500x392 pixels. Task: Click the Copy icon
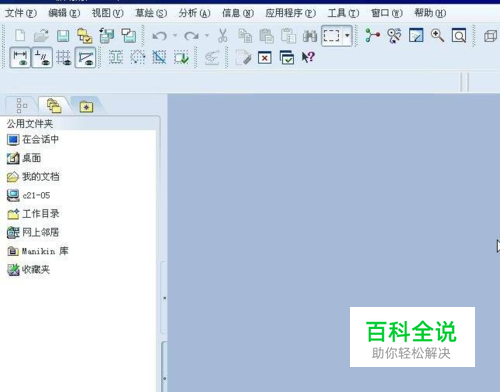[x=245, y=36]
